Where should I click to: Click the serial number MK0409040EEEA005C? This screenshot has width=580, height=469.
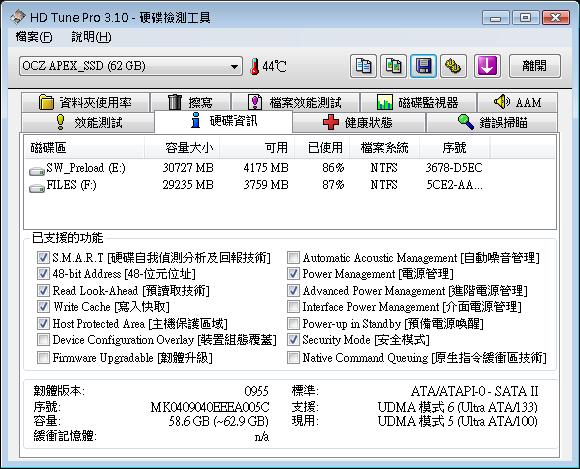[210, 407]
